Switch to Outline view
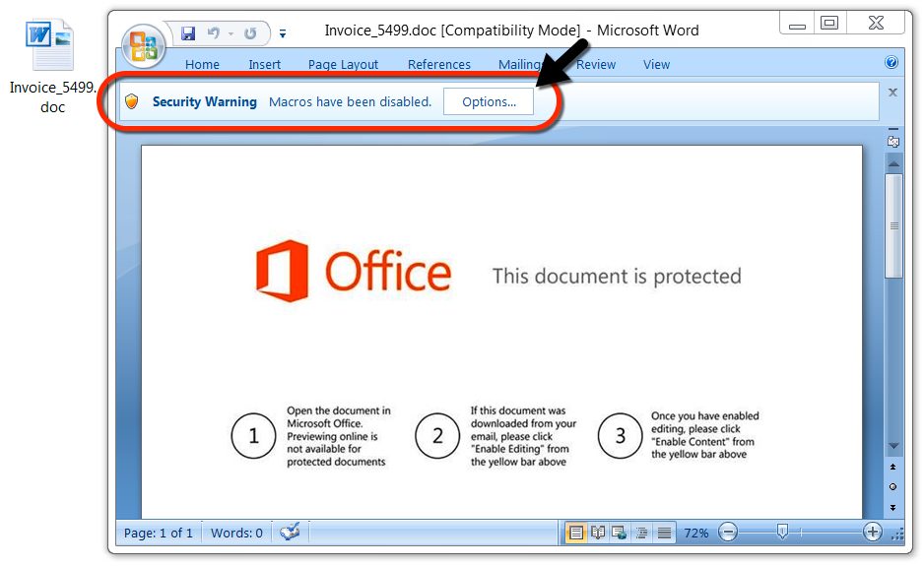The height and width of the screenshot is (566, 924). [x=641, y=533]
